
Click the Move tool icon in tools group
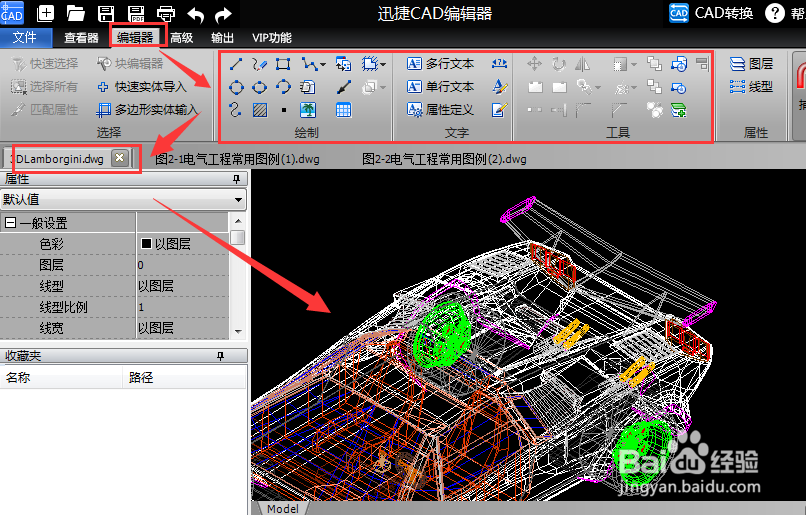click(535, 64)
